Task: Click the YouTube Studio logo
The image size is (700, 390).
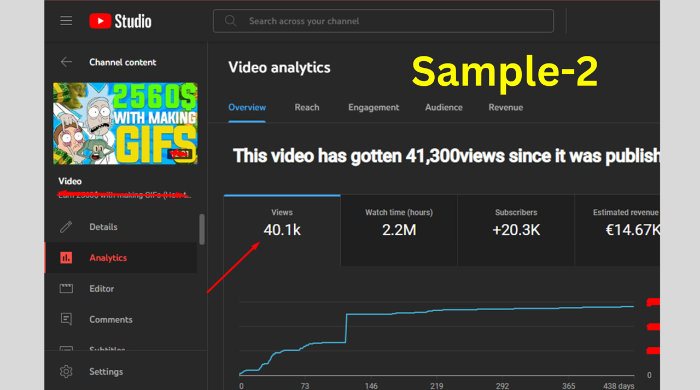Action: point(120,21)
